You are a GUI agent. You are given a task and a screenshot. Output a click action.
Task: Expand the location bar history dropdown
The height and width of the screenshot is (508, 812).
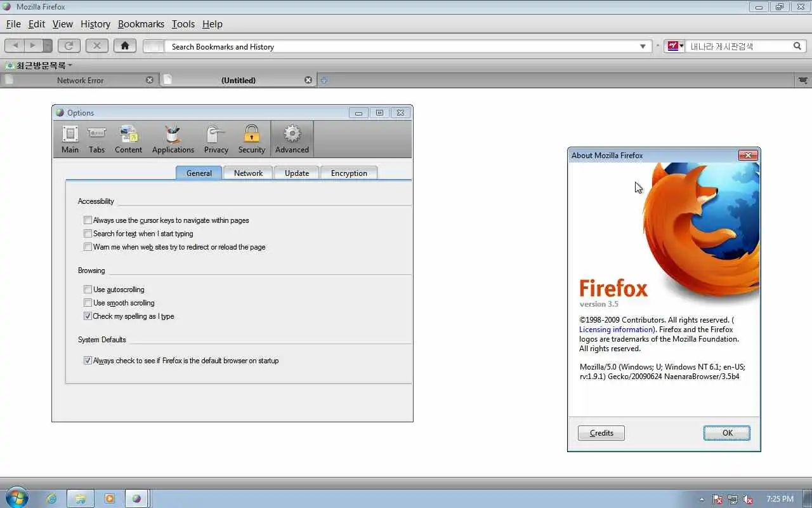(643, 46)
